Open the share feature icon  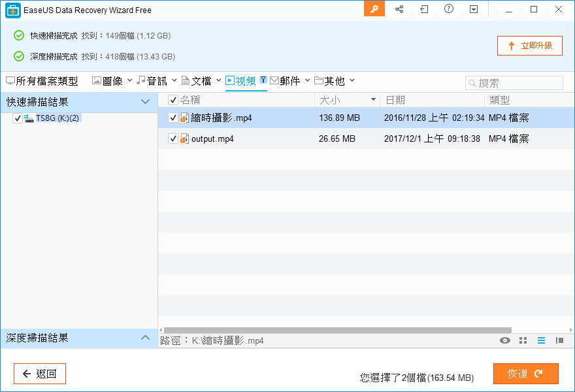coord(399,10)
